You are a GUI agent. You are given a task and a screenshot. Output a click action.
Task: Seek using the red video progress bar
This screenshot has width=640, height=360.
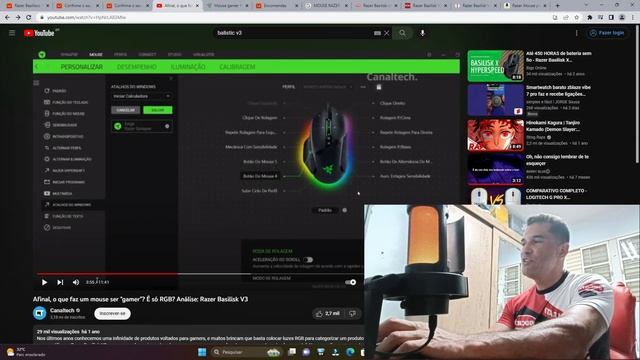(x=107, y=274)
